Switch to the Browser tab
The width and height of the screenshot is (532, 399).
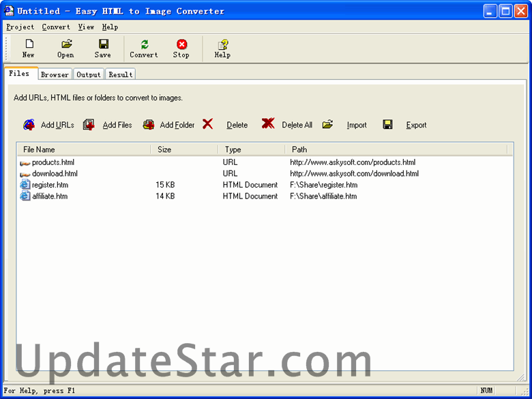[x=55, y=74]
